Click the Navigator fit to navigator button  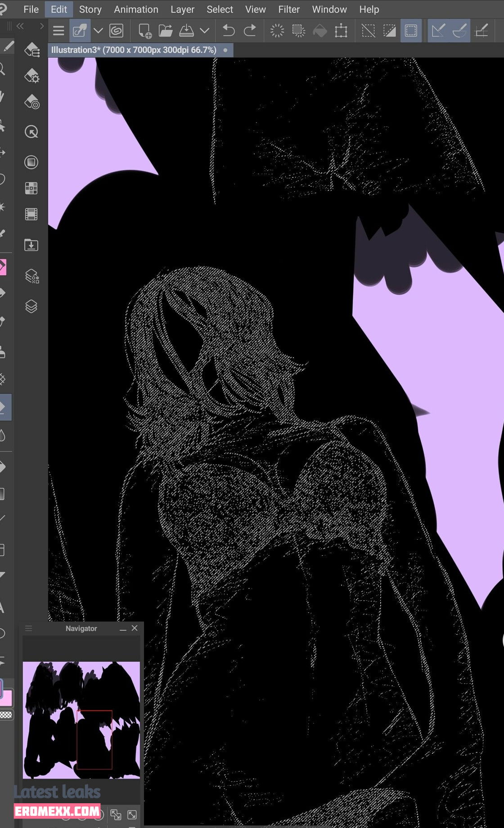click(x=132, y=814)
